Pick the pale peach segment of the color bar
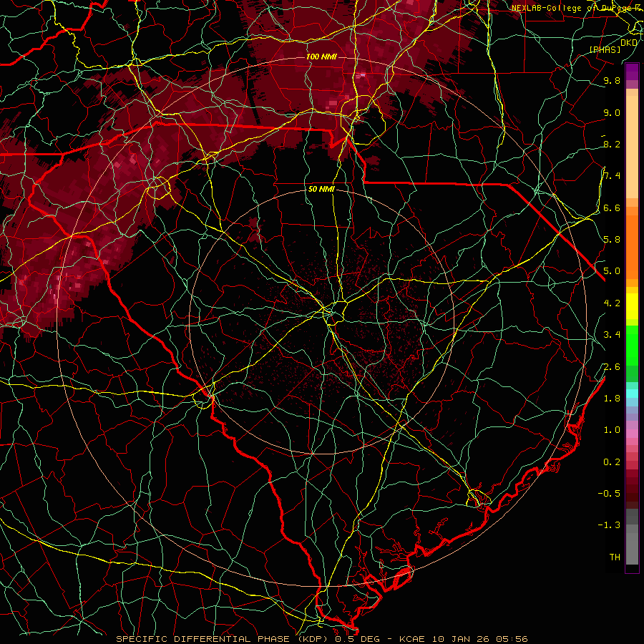The height and width of the screenshot is (644, 644). [x=632, y=148]
